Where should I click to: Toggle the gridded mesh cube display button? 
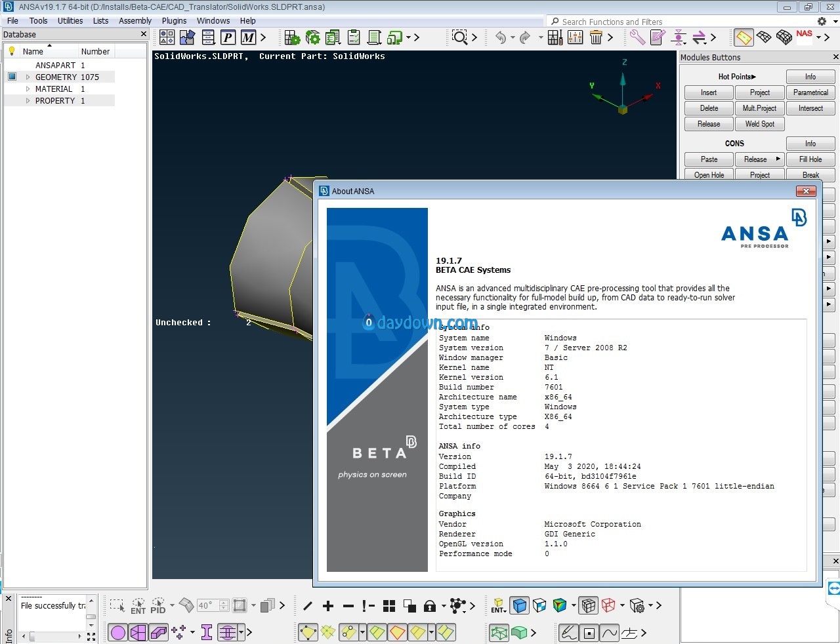click(x=589, y=606)
